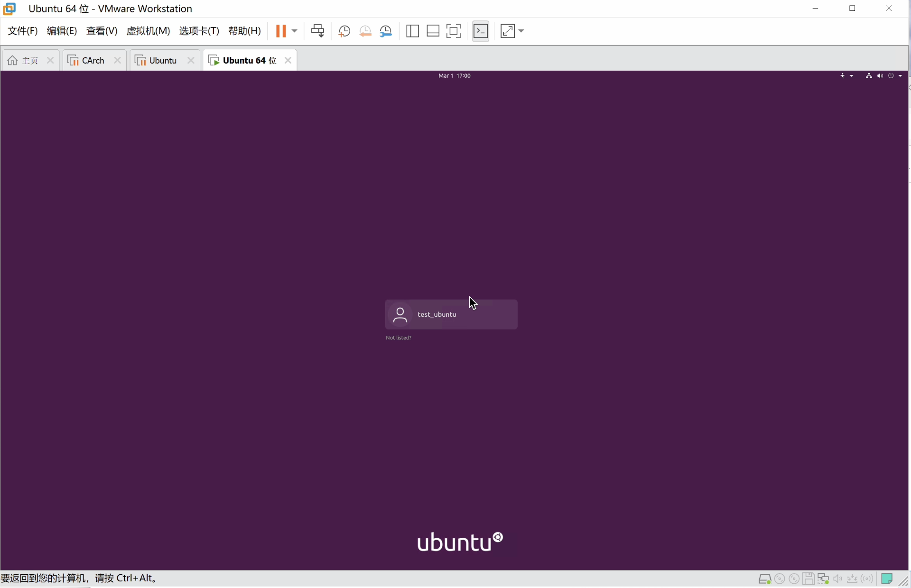Close the 主页 tab
This screenshot has height=588, width=911.
(50, 60)
